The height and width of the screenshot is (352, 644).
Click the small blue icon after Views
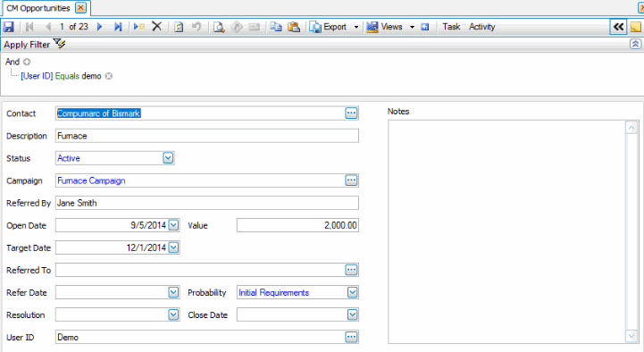(424, 27)
